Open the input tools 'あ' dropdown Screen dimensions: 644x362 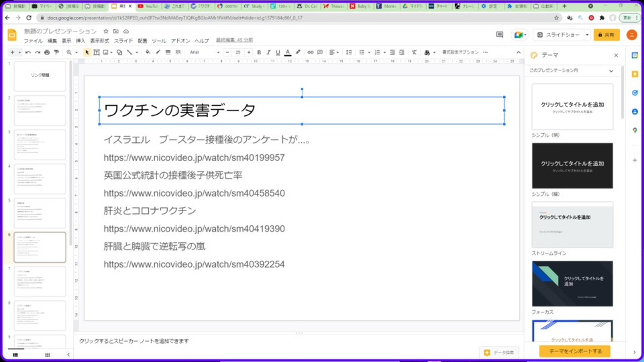pos(429,52)
